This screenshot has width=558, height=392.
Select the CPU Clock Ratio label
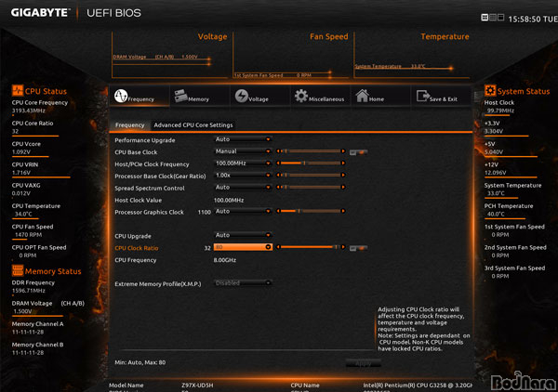[x=137, y=248]
